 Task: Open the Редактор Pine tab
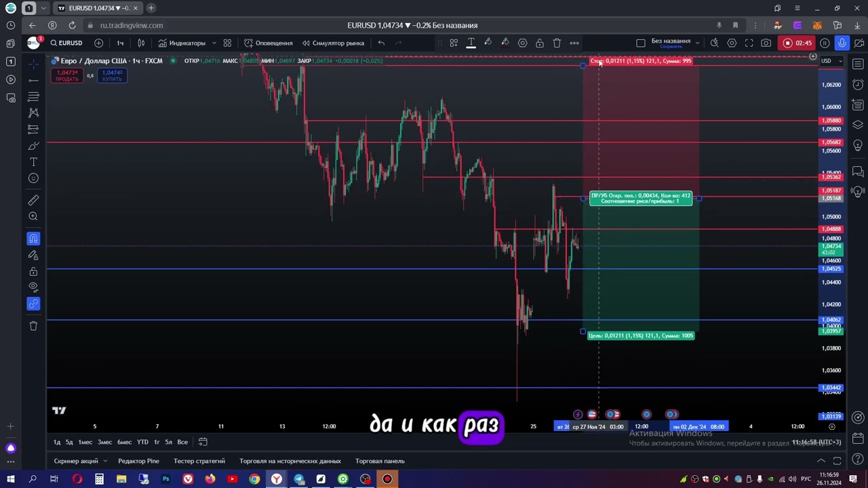click(138, 461)
